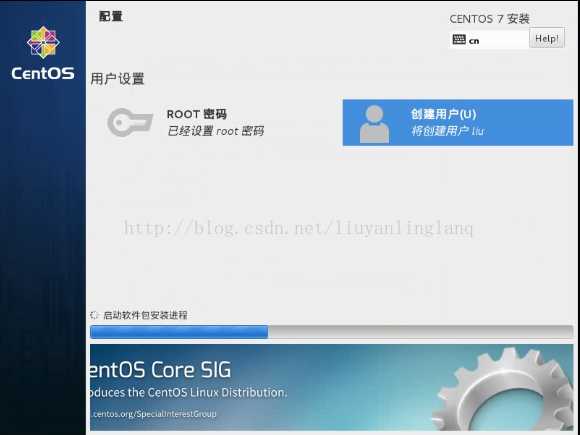
Task: Click the 用户设置 heading
Action: click(x=117, y=79)
